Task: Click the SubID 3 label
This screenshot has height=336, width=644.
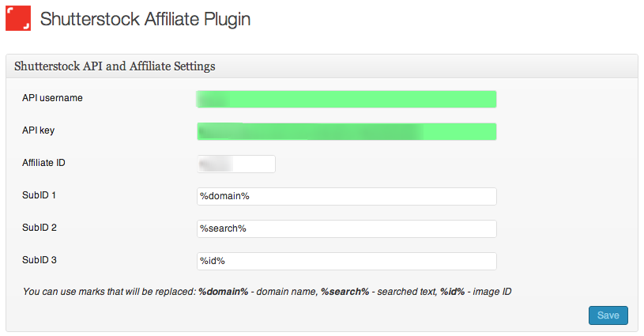Action: point(40,260)
